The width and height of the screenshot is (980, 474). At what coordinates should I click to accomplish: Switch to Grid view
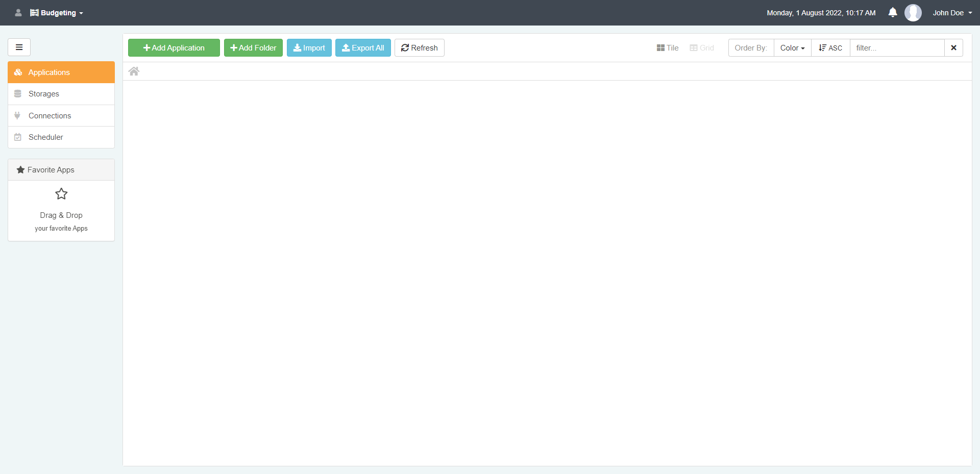702,48
